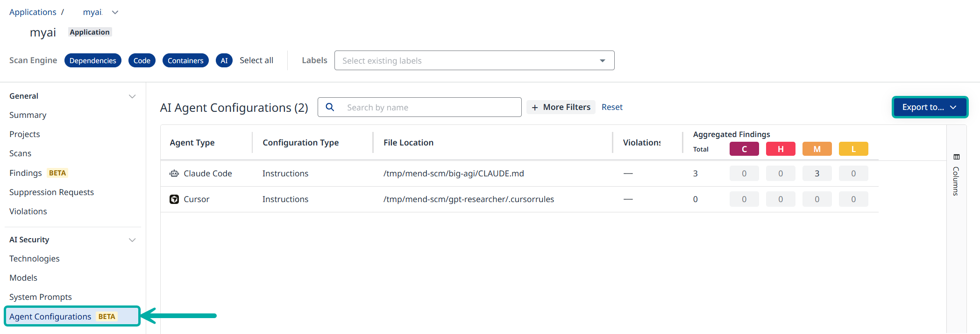The height and width of the screenshot is (334, 980).
Task: Select Agent Configurations BETA in sidebar
Action: pyautogui.click(x=72, y=317)
